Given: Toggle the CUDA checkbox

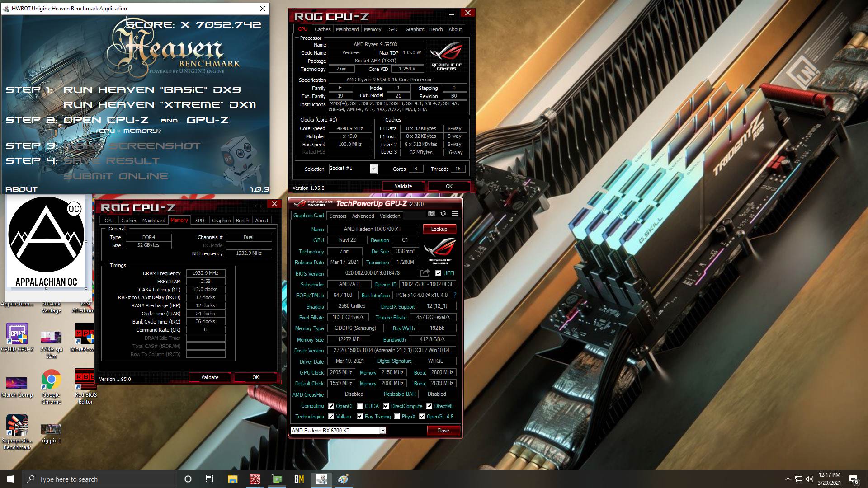Looking at the screenshot, I should tap(360, 406).
